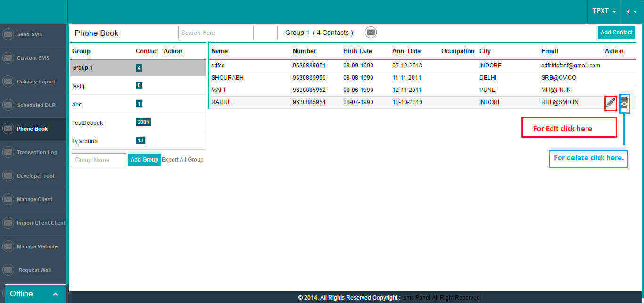Focus the Search Here input field
Viewport: 644px width, 303px height.
pos(215,33)
